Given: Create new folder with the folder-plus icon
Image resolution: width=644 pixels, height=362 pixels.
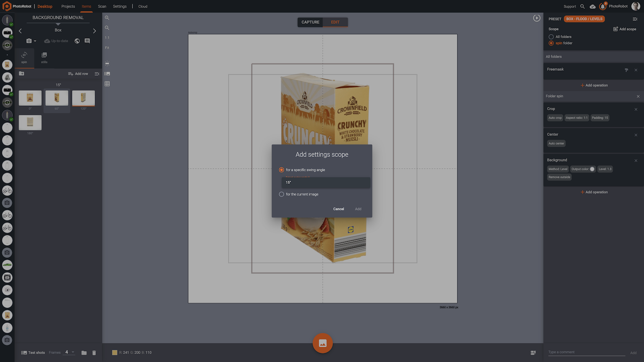Looking at the screenshot, I should coord(21,74).
